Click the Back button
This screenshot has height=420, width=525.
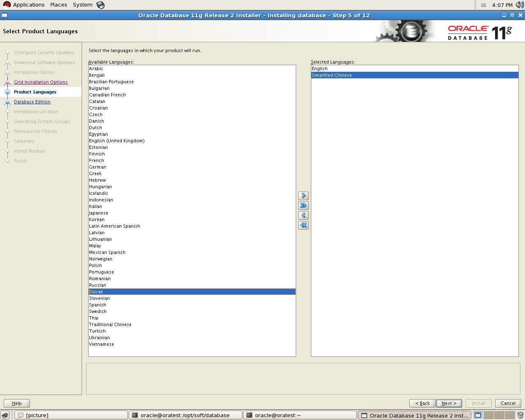422,403
